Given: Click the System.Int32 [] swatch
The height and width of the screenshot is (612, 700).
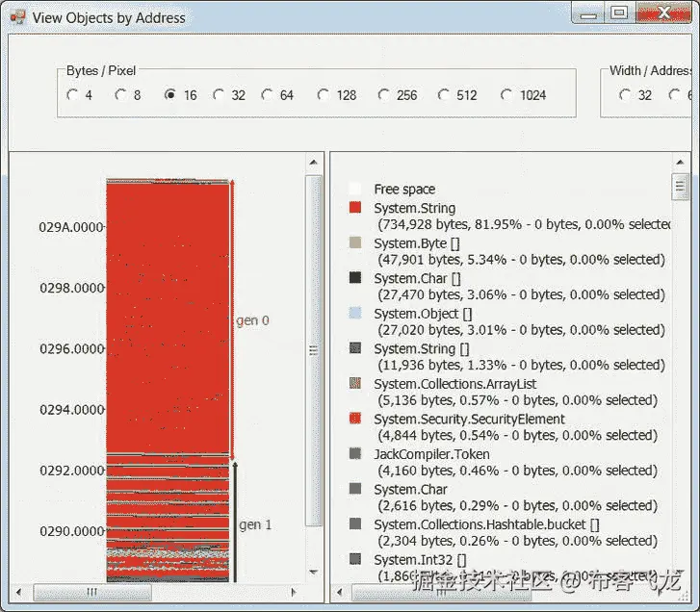Looking at the screenshot, I should point(355,558).
